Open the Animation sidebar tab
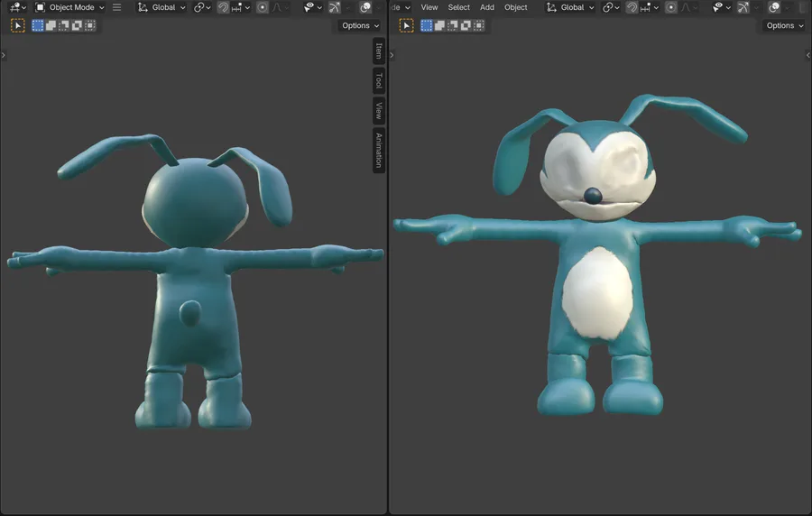Viewport: 812px width, 516px height. (x=379, y=150)
